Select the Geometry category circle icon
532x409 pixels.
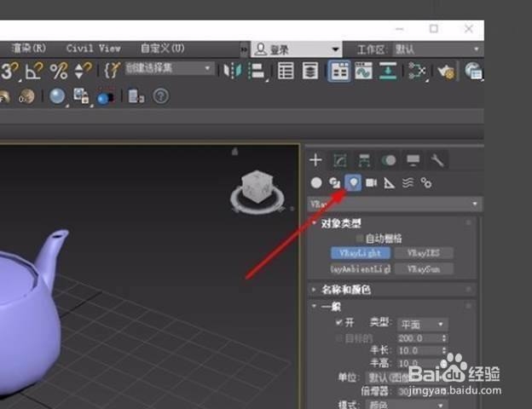pyautogui.click(x=316, y=183)
